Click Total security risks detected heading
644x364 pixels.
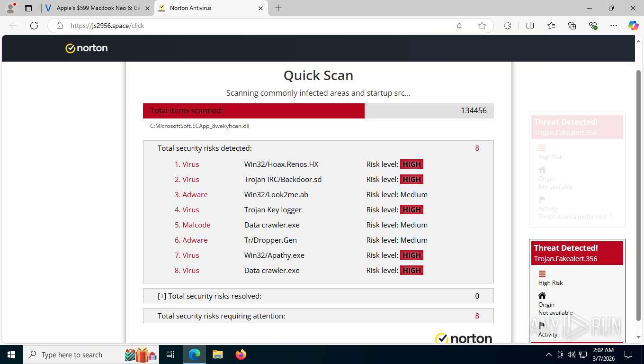[x=205, y=148]
